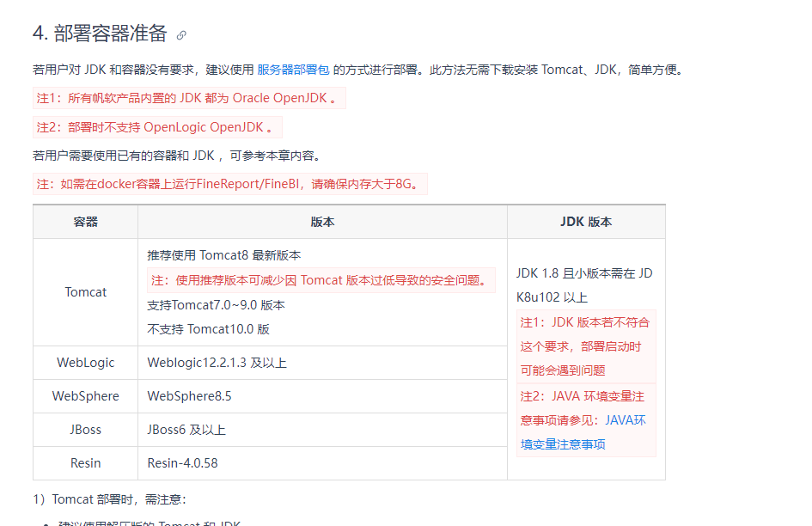
Task: Click the WebLogic cell in the container column
Action: (85, 363)
